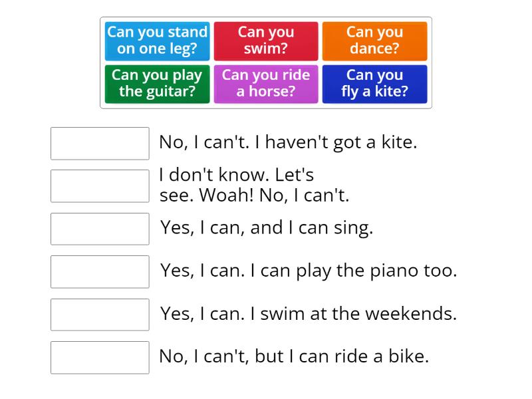532x399 pixels.
Task: Click the sentence 'Yes, I can, and I can sing.'
Action: pos(266,228)
